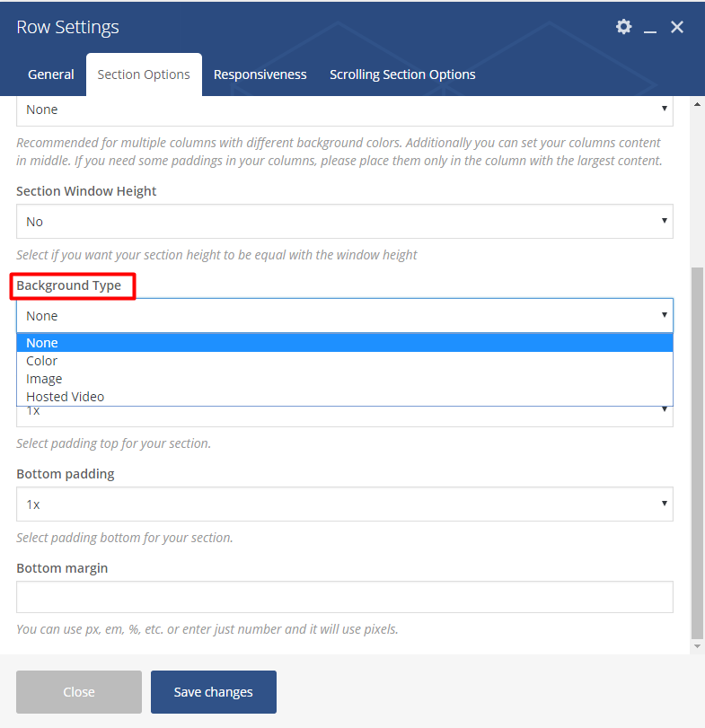
Task: Close the Row Settings dialog with the X
Action: point(677,27)
